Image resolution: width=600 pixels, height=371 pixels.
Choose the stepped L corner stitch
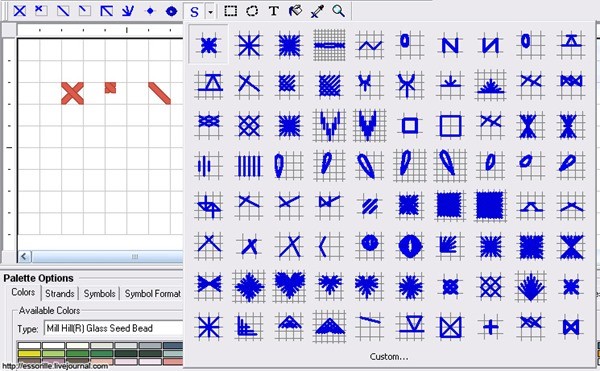249,326
